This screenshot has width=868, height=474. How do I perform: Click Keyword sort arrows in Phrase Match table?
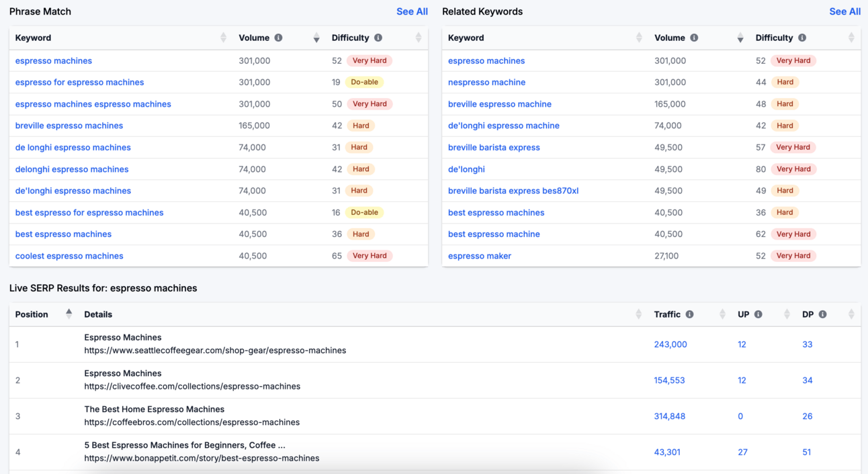pos(224,38)
